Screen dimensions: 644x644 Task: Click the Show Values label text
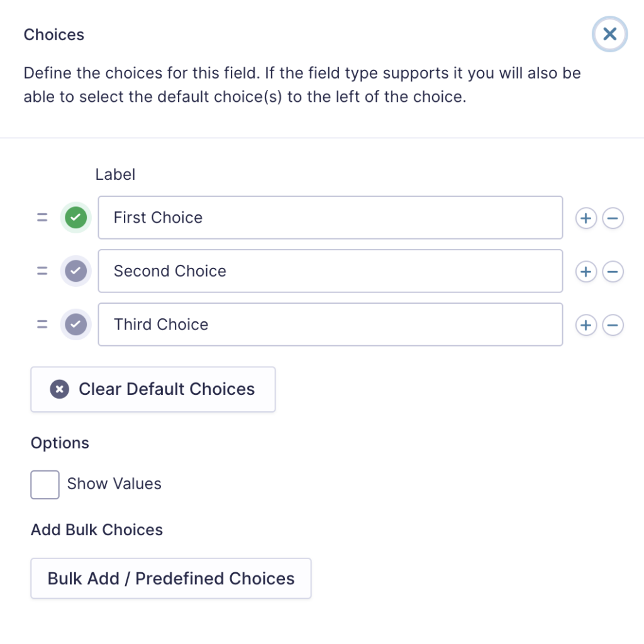pyautogui.click(x=114, y=484)
